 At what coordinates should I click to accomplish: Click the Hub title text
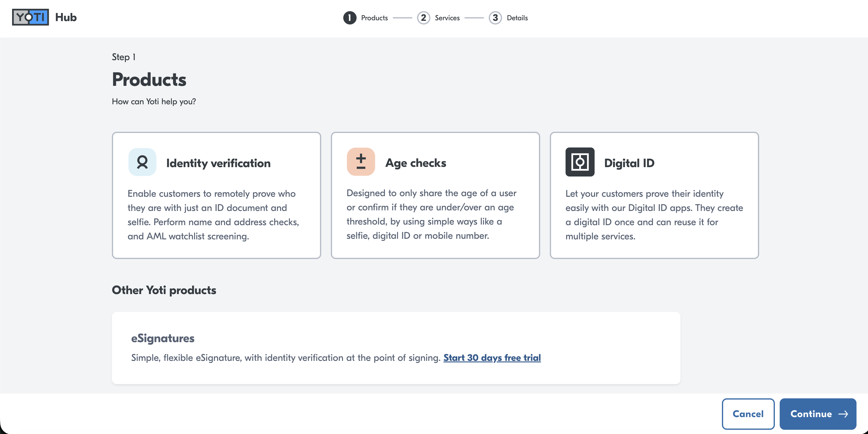(x=66, y=17)
